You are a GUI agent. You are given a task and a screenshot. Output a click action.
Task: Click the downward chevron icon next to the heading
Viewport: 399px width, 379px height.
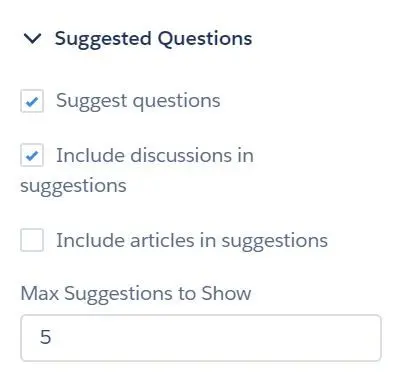[x=32, y=39]
